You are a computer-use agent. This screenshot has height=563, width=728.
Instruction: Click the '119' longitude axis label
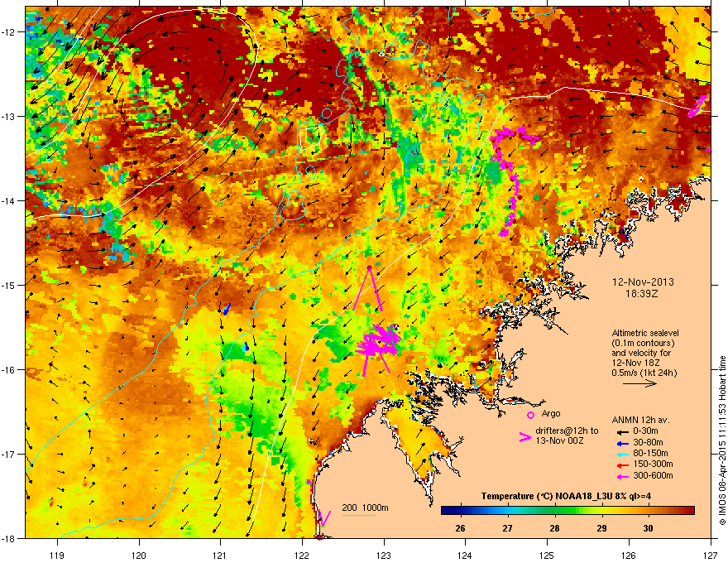point(57,555)
